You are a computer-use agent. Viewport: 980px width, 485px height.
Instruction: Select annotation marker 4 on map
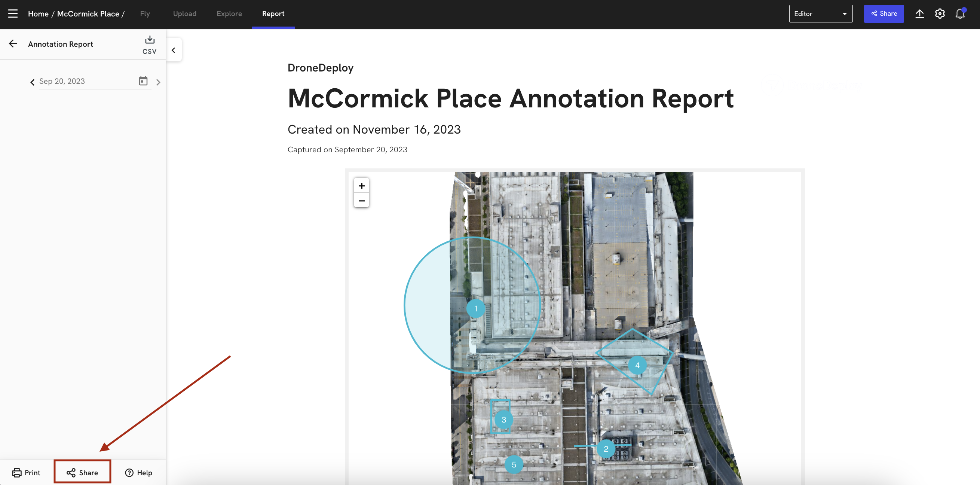pyautogui.click(x=637, y=365)
